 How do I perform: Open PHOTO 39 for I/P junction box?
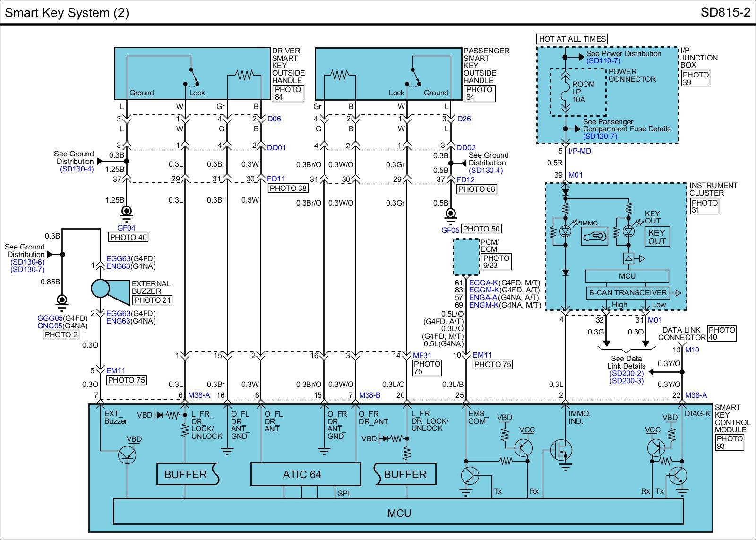(696, 78)
